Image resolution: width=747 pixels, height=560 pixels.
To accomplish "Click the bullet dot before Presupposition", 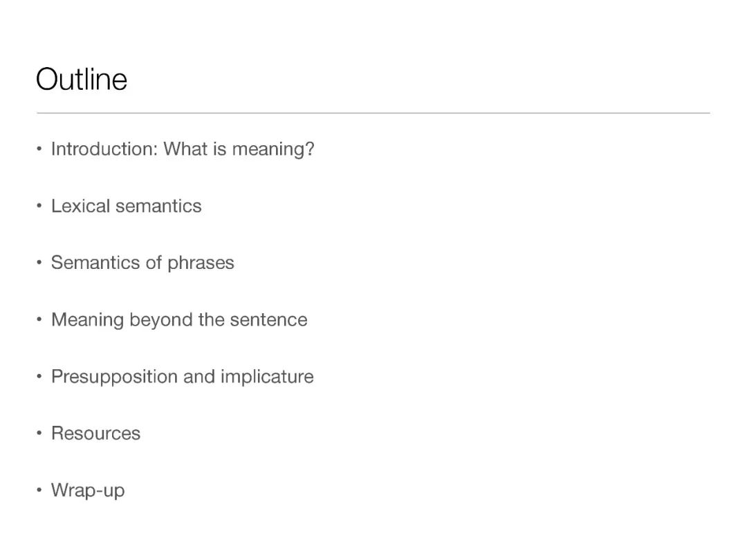I will point(39,376).
